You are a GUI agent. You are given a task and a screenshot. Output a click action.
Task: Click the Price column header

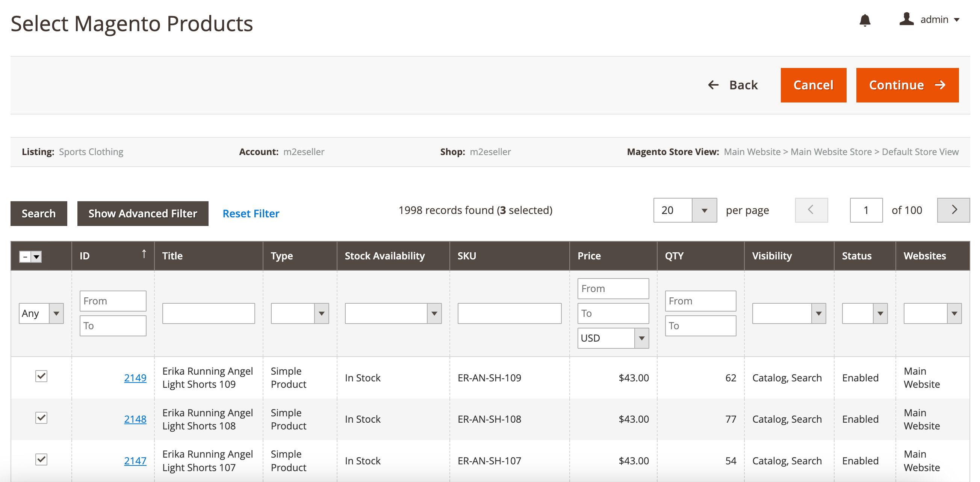click(589, 256)
